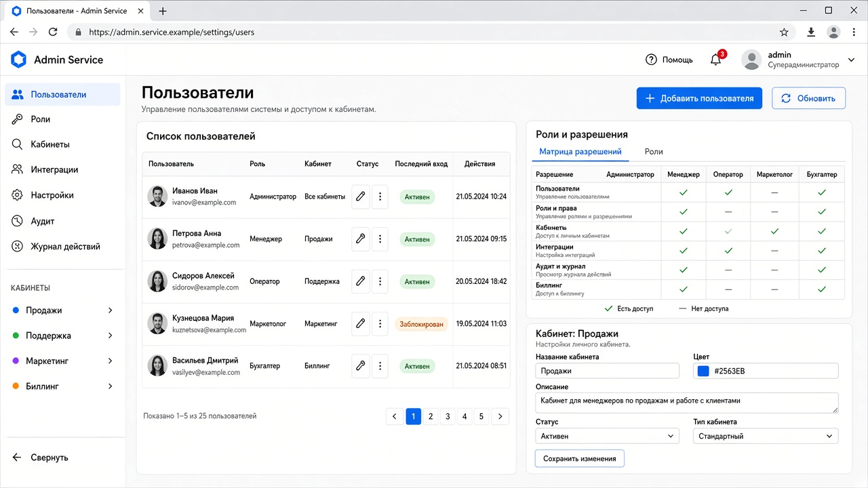Switch to the Роли tab in permissions panel

point(654,152)
